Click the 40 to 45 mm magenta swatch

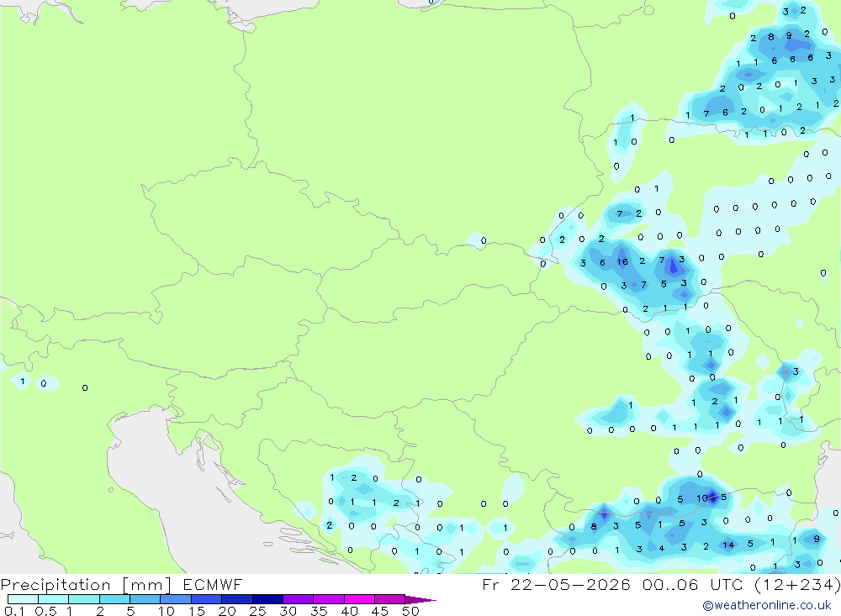(x=359, y=599)
